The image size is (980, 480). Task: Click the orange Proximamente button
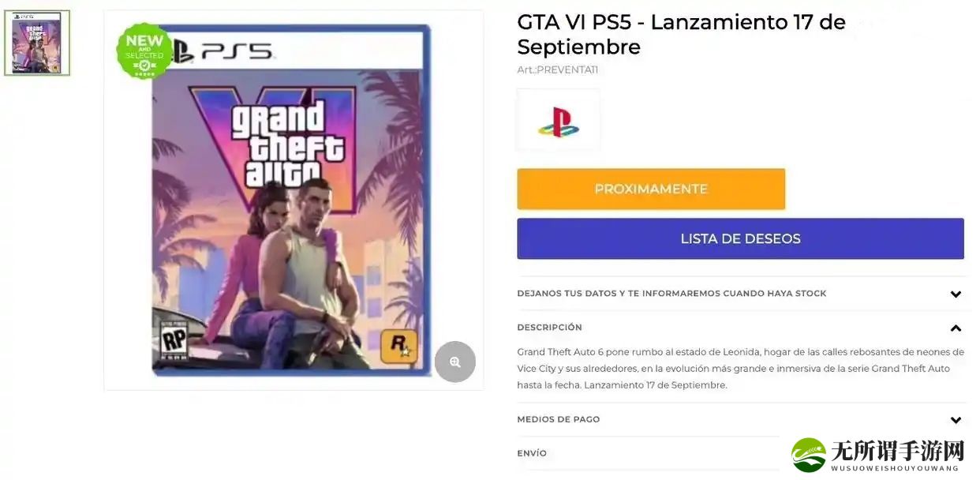651,189
